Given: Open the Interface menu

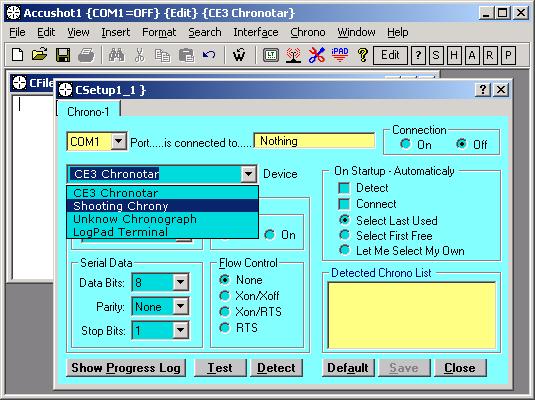Looking at the screenshot, I should (256, 32).
